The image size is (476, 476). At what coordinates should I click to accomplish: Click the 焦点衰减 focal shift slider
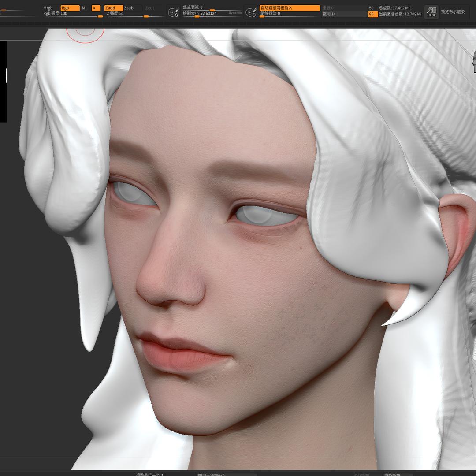[212, 7]
